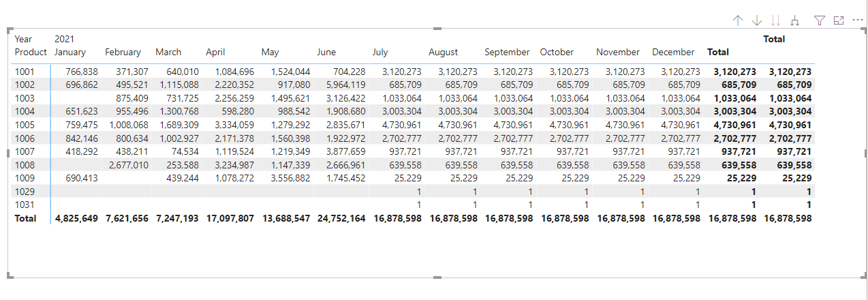Select cell value 439,244

pos(183,178)
